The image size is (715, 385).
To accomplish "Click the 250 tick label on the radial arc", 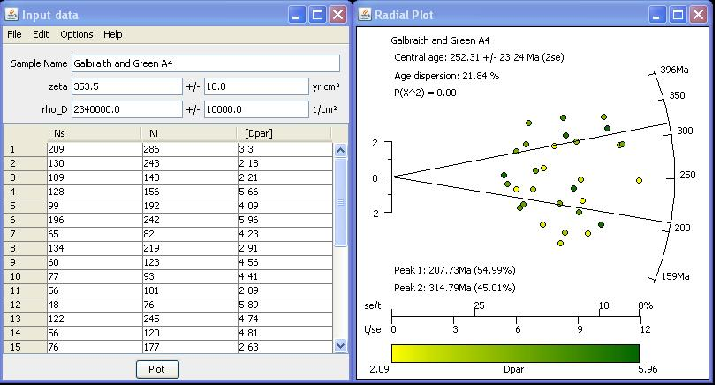I will pos(687,174).
